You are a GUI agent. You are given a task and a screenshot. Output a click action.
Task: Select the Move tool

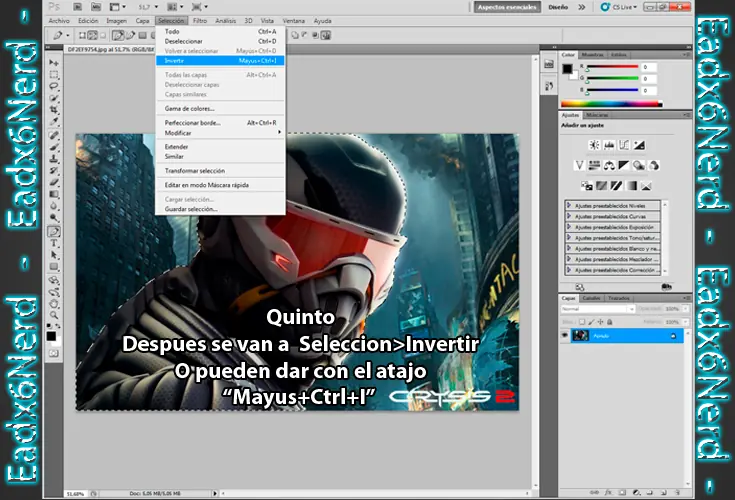54,62
